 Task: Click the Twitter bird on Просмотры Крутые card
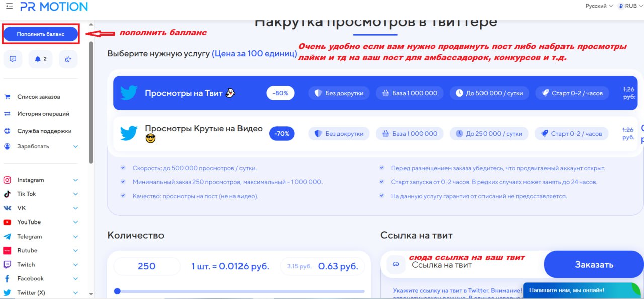pyautogui.click(x=129, y=133)
